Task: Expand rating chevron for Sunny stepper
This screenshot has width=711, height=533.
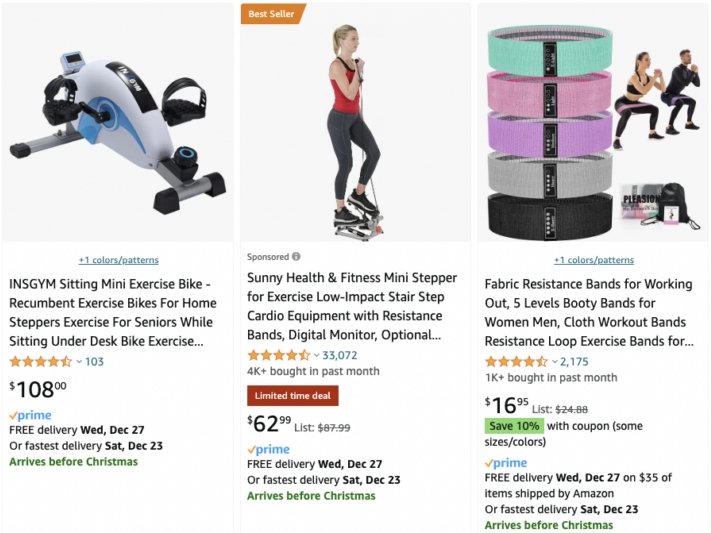Action: [317, 355]
